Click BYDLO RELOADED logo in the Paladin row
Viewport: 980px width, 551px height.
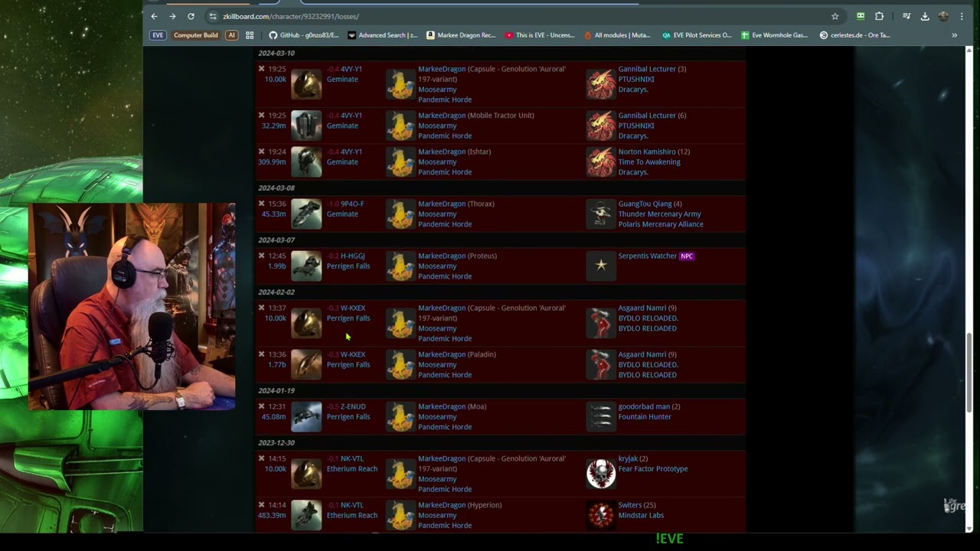pyautogui.click(x=601, y=364)
